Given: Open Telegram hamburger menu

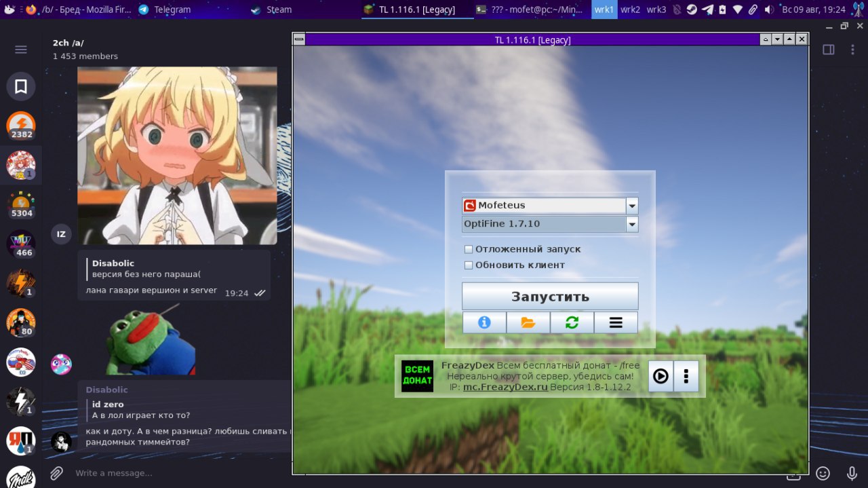Looking at the screenshot, I should [x=21, y=50].
